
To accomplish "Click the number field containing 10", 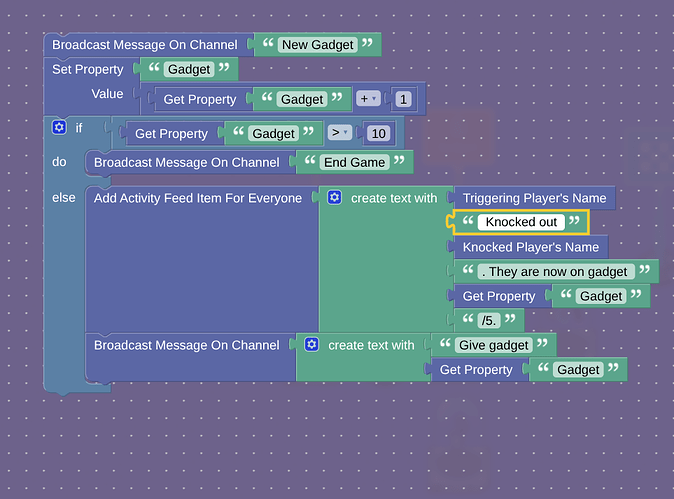I will click(x=377, y=133).
